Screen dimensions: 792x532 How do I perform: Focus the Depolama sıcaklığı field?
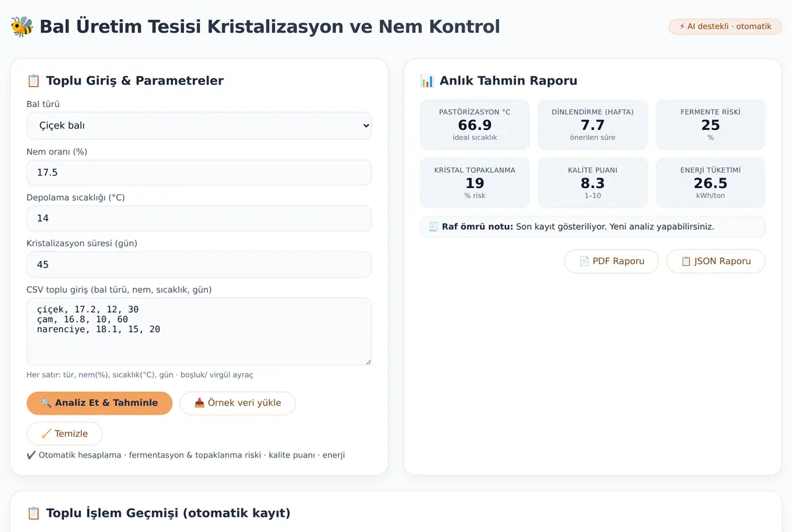[x=199, y=218]
